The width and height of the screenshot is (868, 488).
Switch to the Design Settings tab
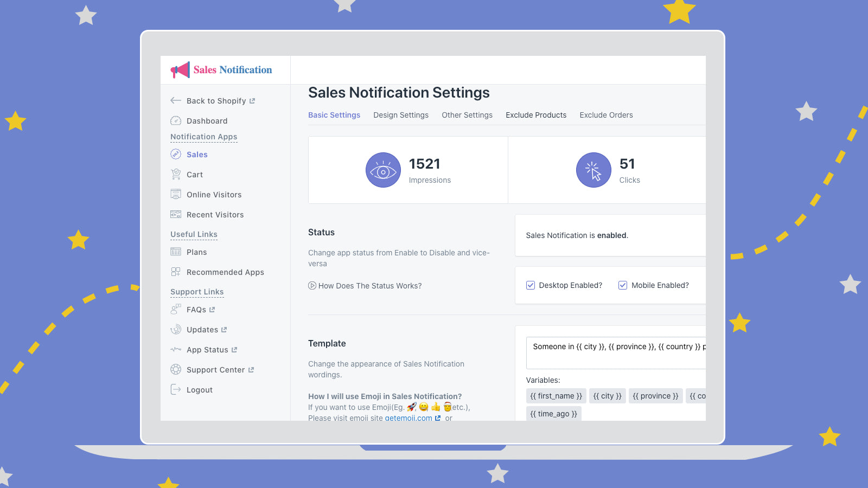[x=401, y=115]
